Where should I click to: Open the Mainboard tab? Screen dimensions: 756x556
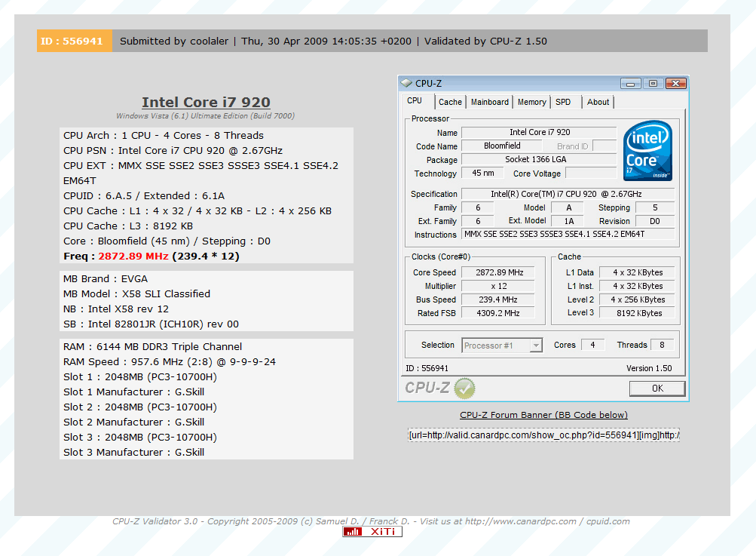coord(489,102)
